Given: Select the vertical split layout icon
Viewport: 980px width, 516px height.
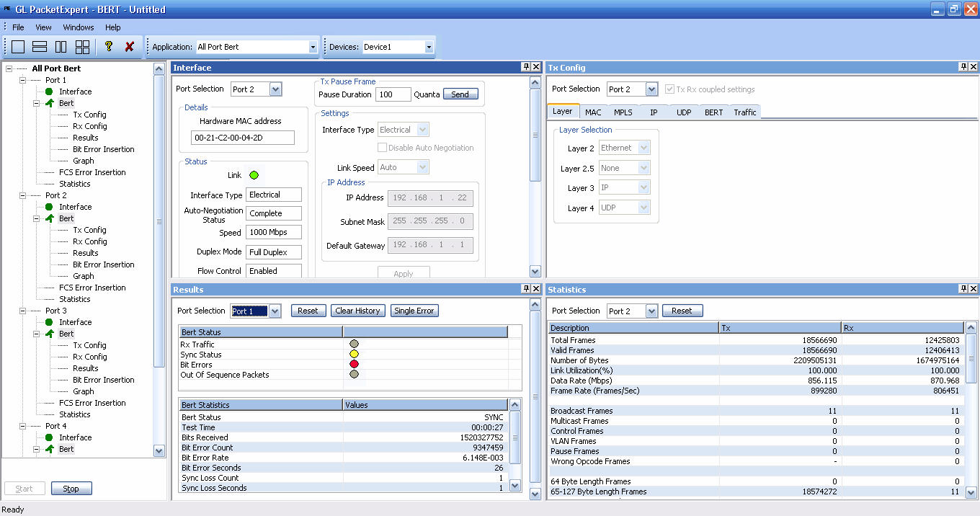Looking at the screenshot, I should tap(61, 46).
